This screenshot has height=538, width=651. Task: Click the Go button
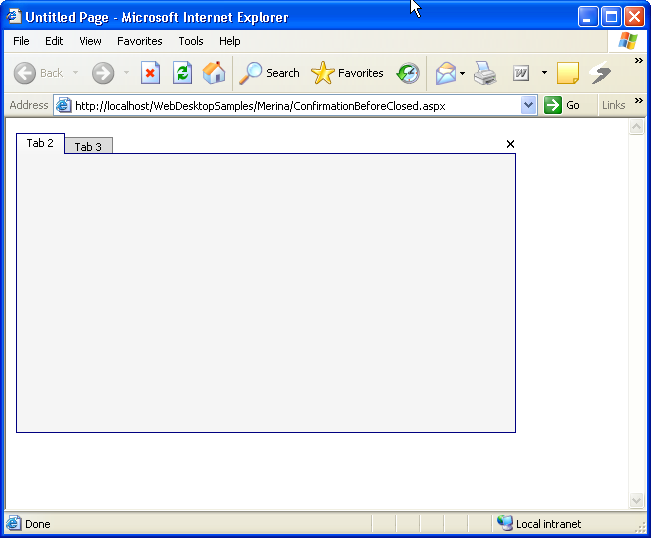pyautogui.click(x=562, y=105)
